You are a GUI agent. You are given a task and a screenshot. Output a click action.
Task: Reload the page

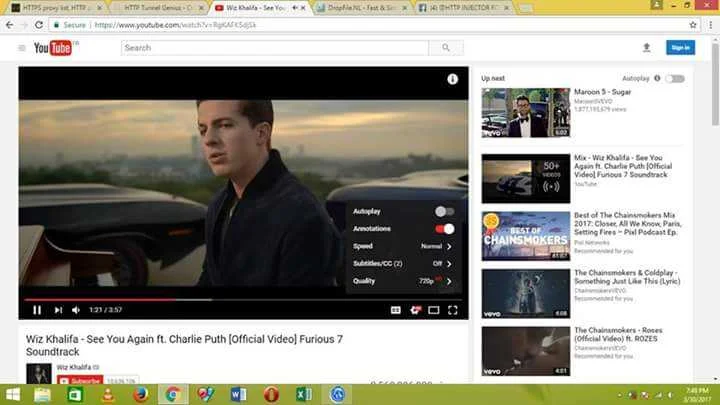tap(39, 25)
